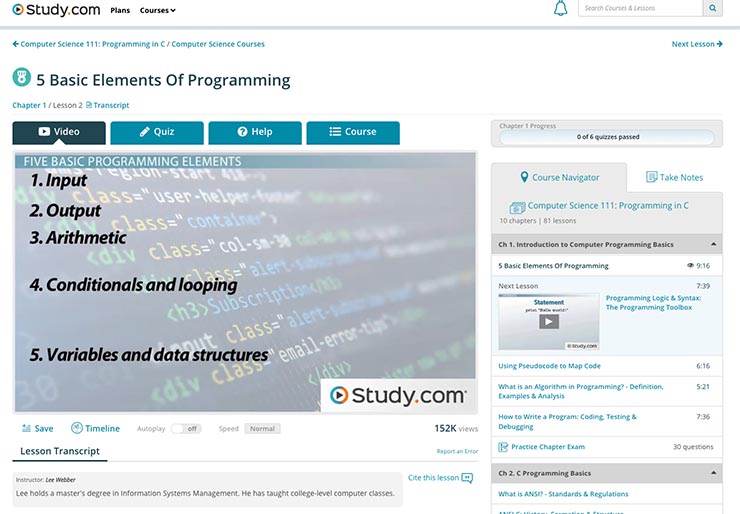
Task: Toggle the Autoplay switch
Action: [186, 429]
